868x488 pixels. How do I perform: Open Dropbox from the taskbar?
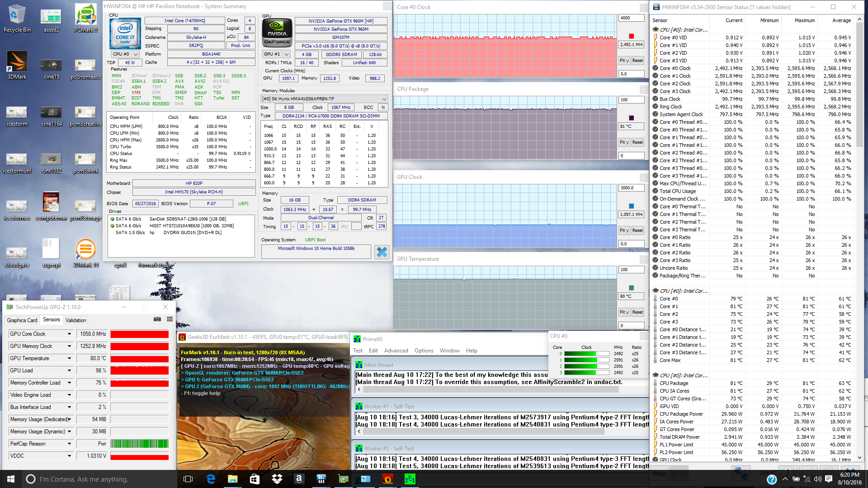point(277,479)
